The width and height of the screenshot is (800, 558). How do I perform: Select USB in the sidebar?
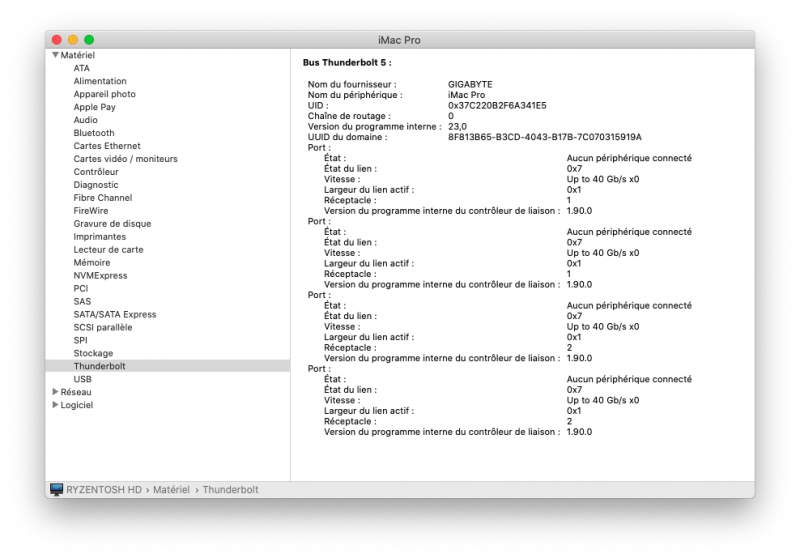point(83,379)
